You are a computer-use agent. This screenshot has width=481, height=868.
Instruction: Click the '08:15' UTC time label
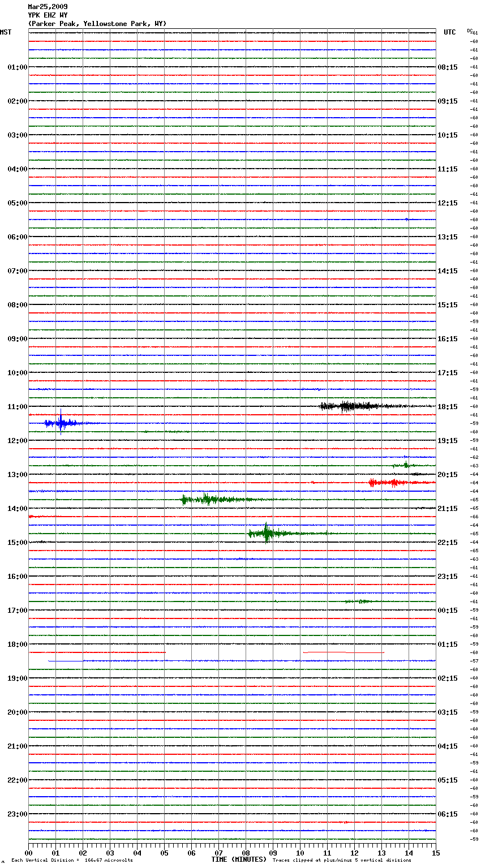(448, 67)
